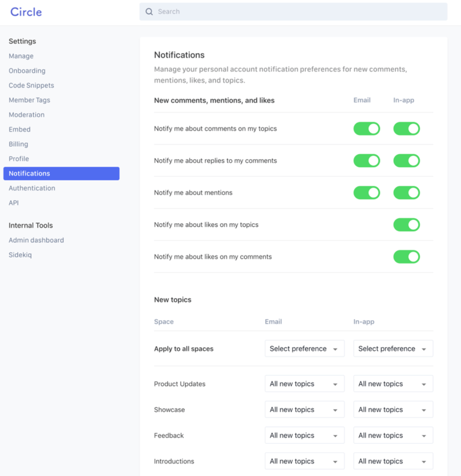
Task: Turn off in-app replies to my comments notifications
Action: 406,160
